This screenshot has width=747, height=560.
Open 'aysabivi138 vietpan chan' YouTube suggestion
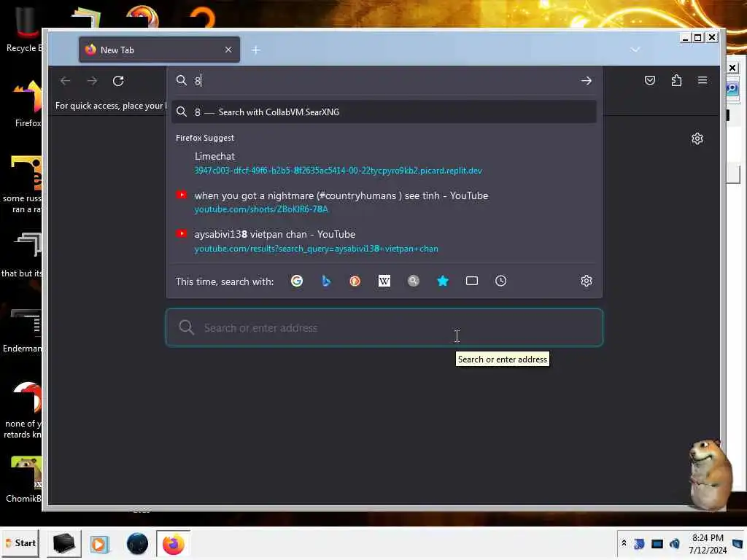[x=384, y=241]
